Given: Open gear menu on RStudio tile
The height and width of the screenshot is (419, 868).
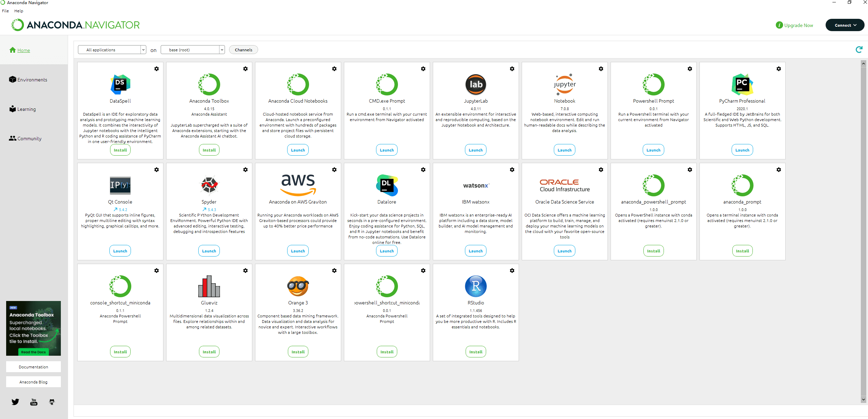Looking at the screenshot, I should pyautogui.click(x=512, y=271).
